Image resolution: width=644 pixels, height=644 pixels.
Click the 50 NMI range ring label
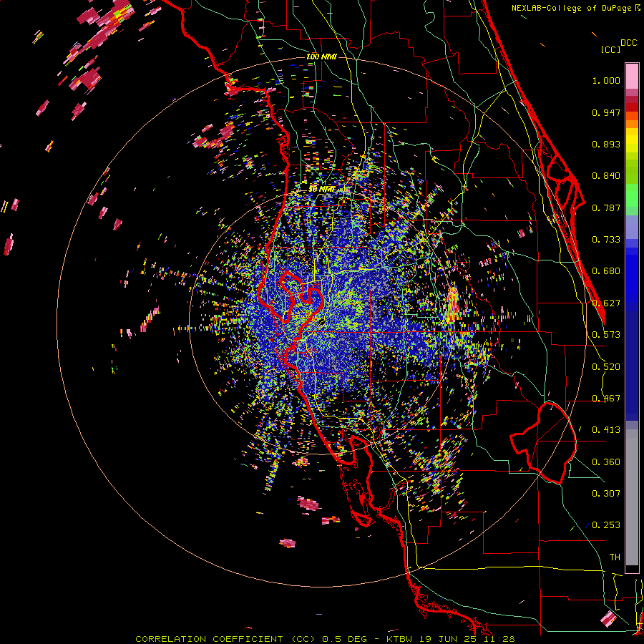tap(322, 189)
